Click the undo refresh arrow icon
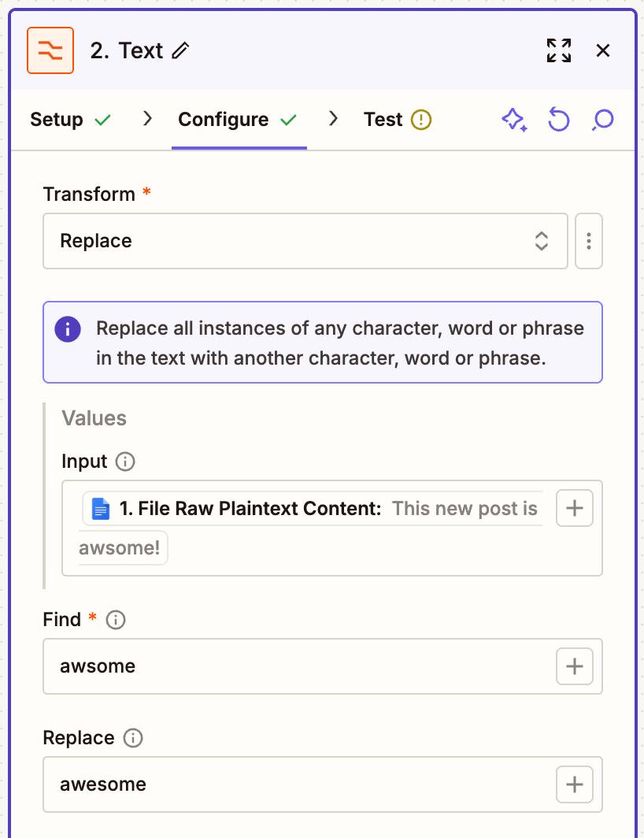Image resolution: width=644 pixels, height=838 pixels. [x=558, y=120]
